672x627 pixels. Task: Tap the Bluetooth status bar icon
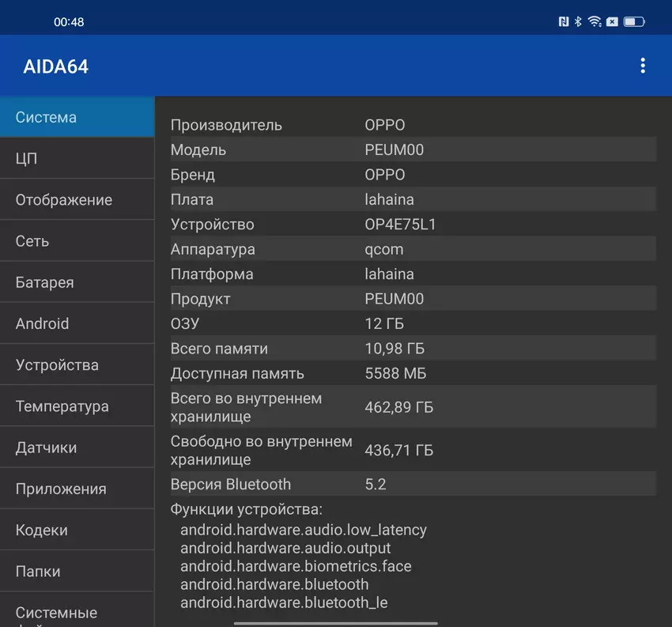click(578, 22)
